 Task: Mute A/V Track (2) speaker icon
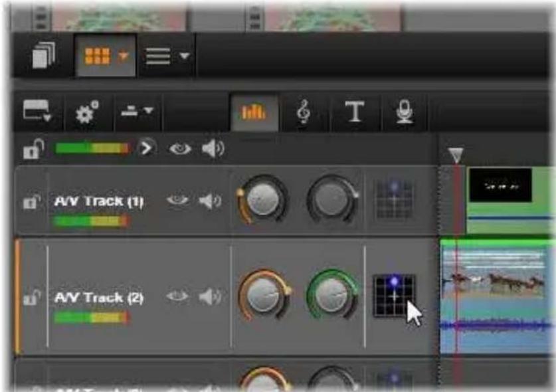(210, 297)
